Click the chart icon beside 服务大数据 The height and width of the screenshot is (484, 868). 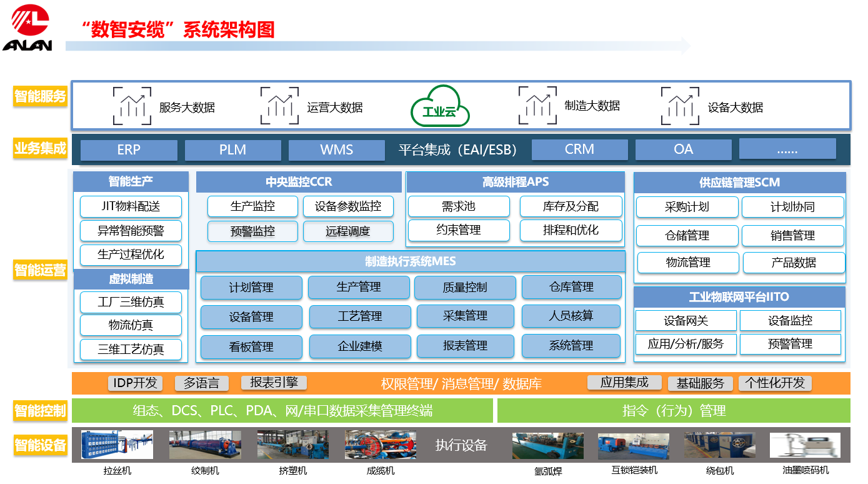click(132, 106)
